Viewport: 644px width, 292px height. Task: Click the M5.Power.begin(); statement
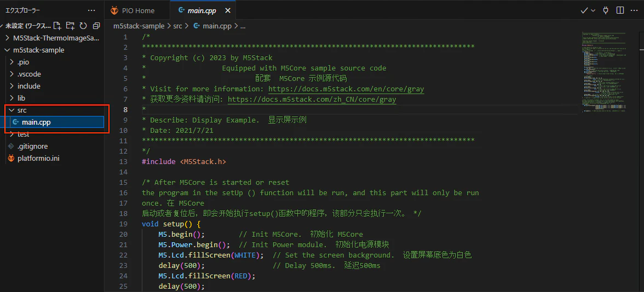click(194, 245)
